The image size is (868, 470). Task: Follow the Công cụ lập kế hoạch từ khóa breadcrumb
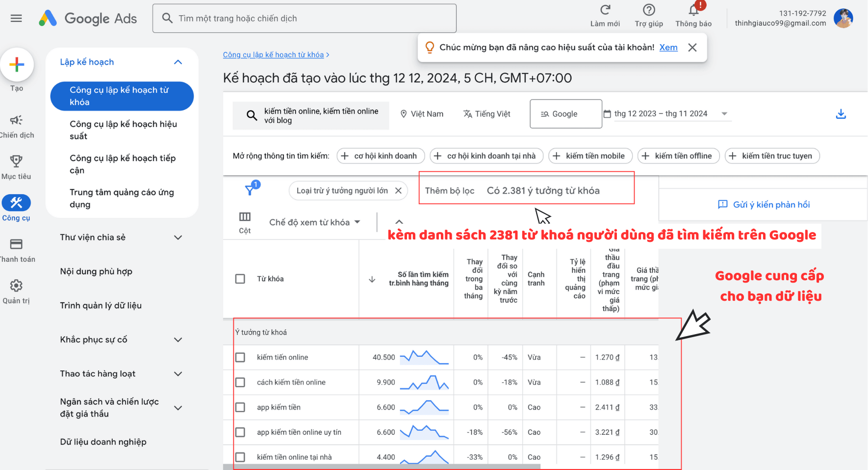pyautogui.click(x=273, y=54)
